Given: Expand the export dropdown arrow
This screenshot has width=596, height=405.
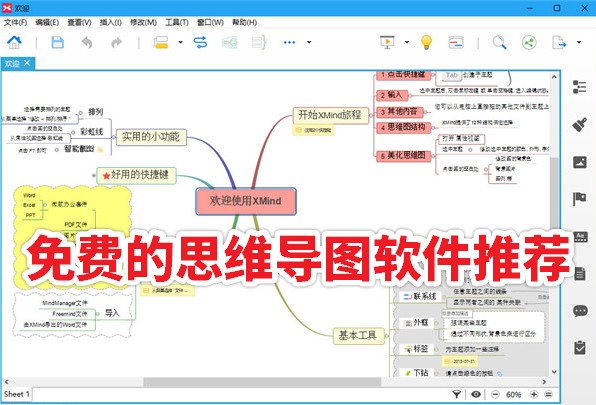Looking at the screenshot, I should click(x=579, y=42).
